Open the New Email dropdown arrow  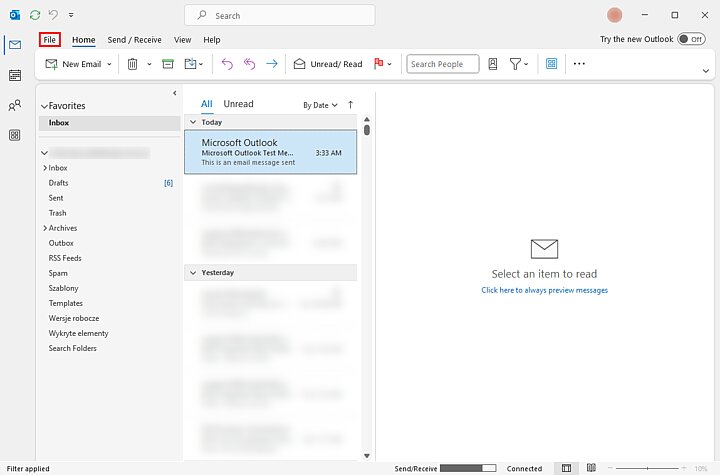[x=109, y=64]
